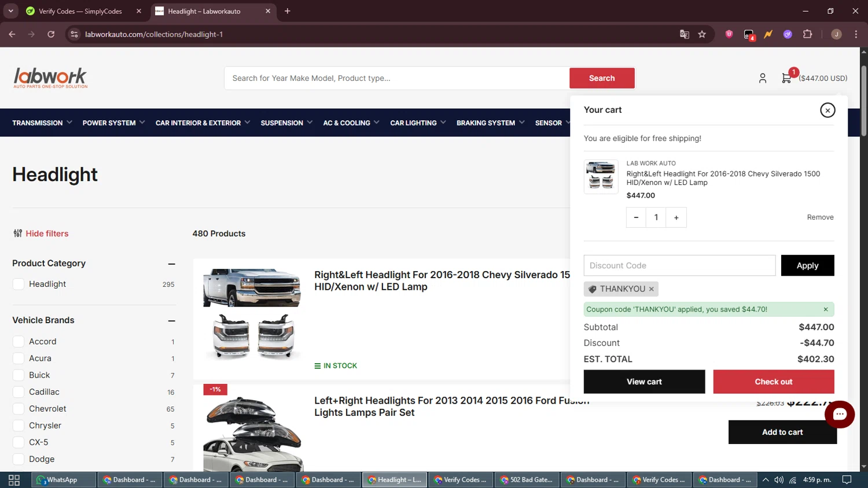Go back to previous page
Screen dimensions: 868x488
12,34
